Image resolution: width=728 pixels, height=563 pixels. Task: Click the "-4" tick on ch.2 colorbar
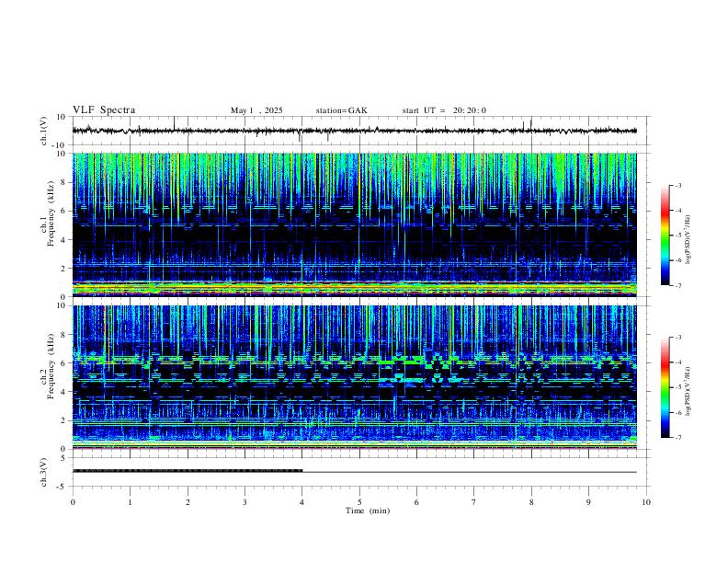[x=677, y=362]
